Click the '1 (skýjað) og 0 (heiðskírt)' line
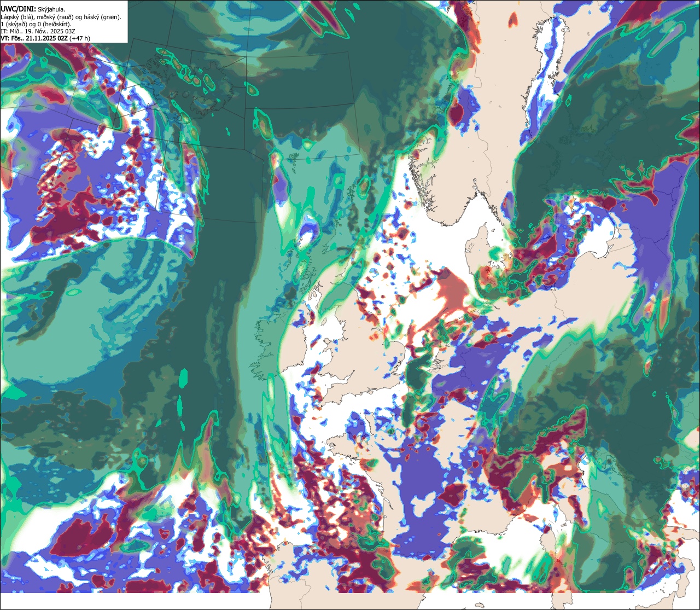This screenshot has height=610, width=700. click(x=36, y=24)
